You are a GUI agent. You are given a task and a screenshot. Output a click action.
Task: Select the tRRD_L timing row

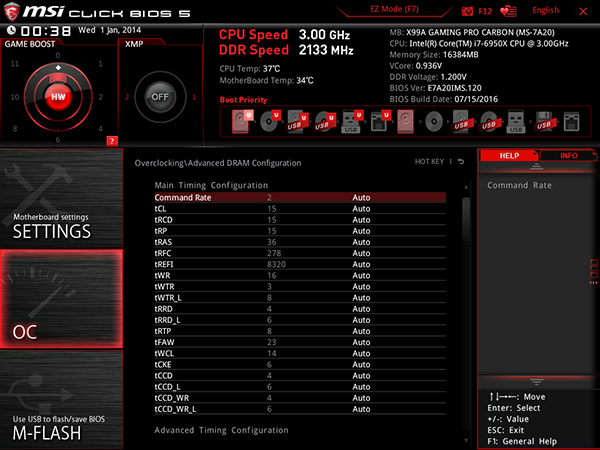point(300,320)
